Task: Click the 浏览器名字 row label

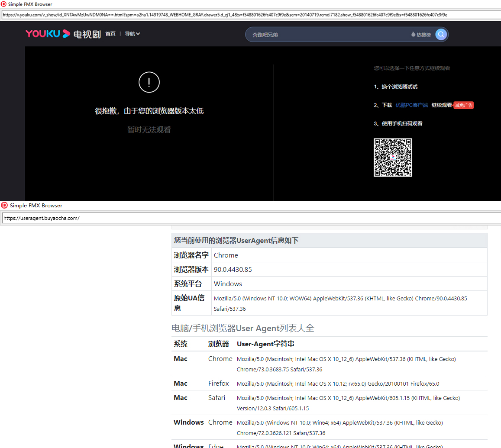Action: point(191,255)
